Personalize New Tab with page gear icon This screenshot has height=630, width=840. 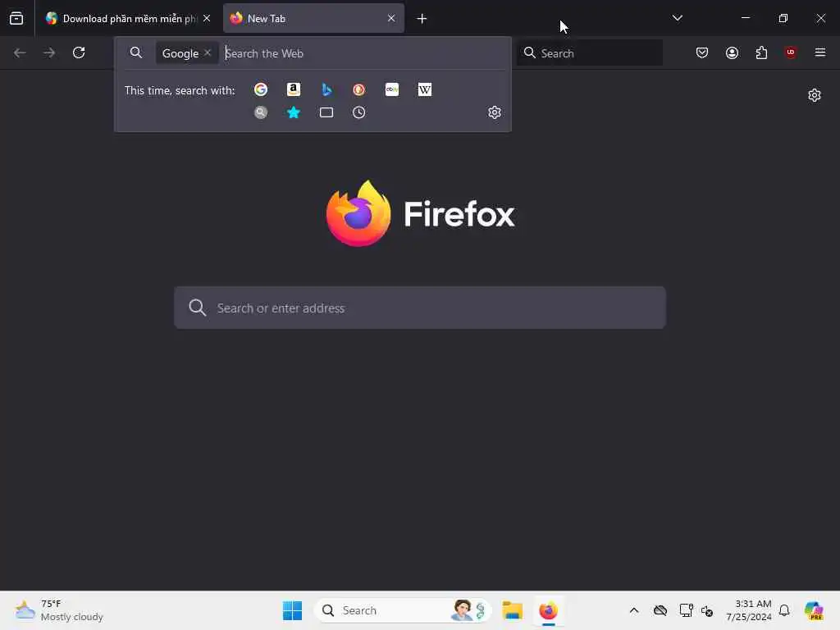815,95
